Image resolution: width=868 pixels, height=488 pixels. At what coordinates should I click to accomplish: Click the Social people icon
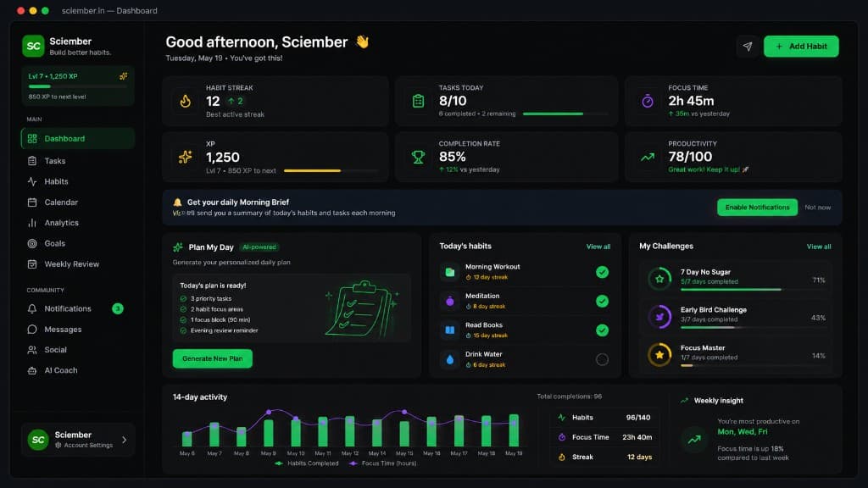coord(32,350)
